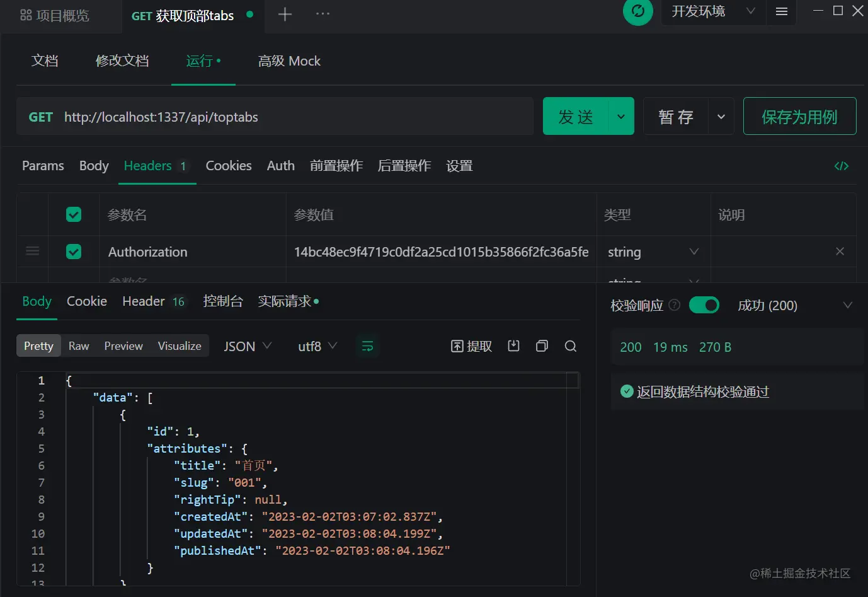Search the response with magnifier icon
868x597 pixels.
571,345
